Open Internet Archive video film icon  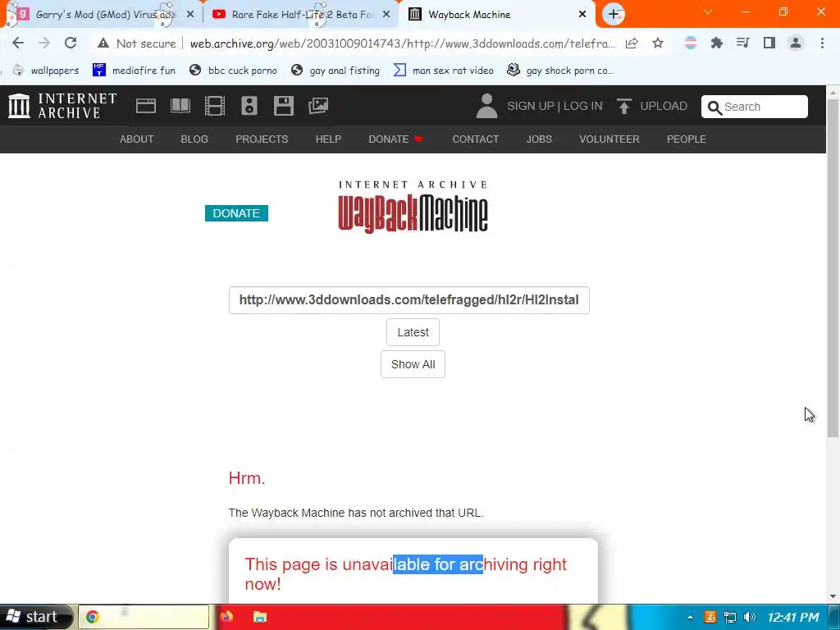[215, 106]
